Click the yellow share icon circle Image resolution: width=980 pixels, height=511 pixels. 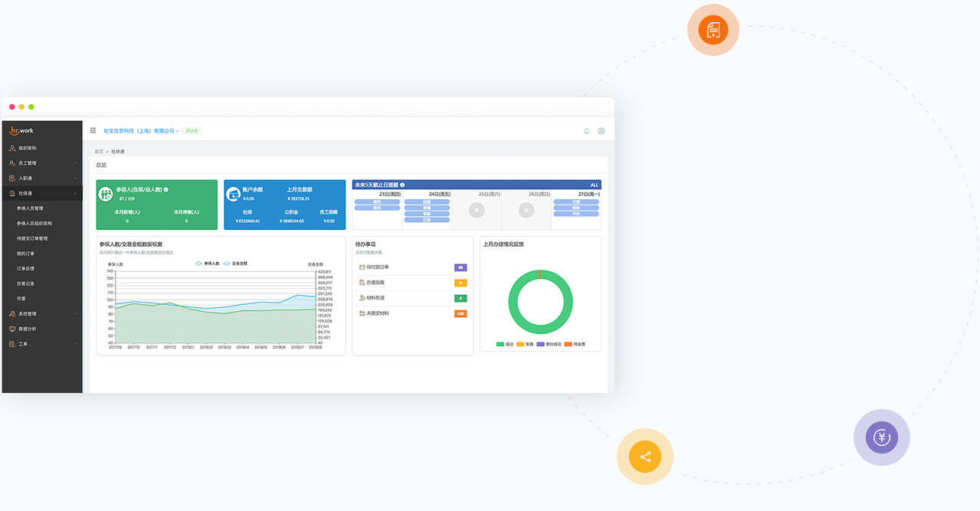coord(645,457)
